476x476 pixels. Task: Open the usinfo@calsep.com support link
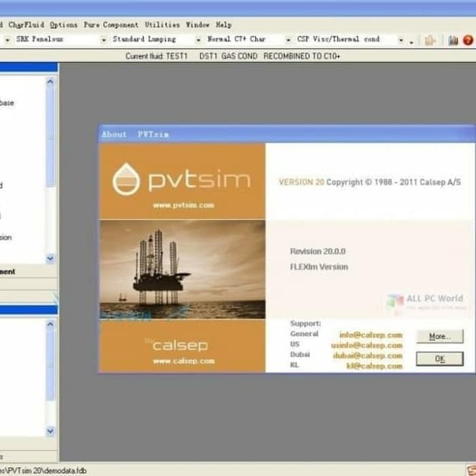click(367, 345)
